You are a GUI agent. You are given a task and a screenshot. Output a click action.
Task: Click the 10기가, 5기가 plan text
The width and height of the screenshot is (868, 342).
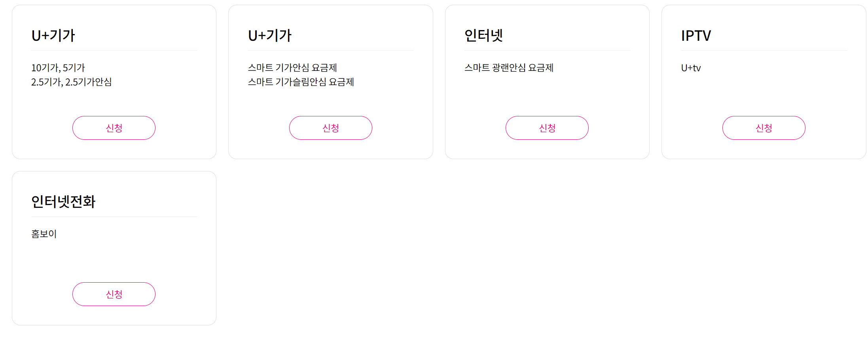[x=58, y=68]
